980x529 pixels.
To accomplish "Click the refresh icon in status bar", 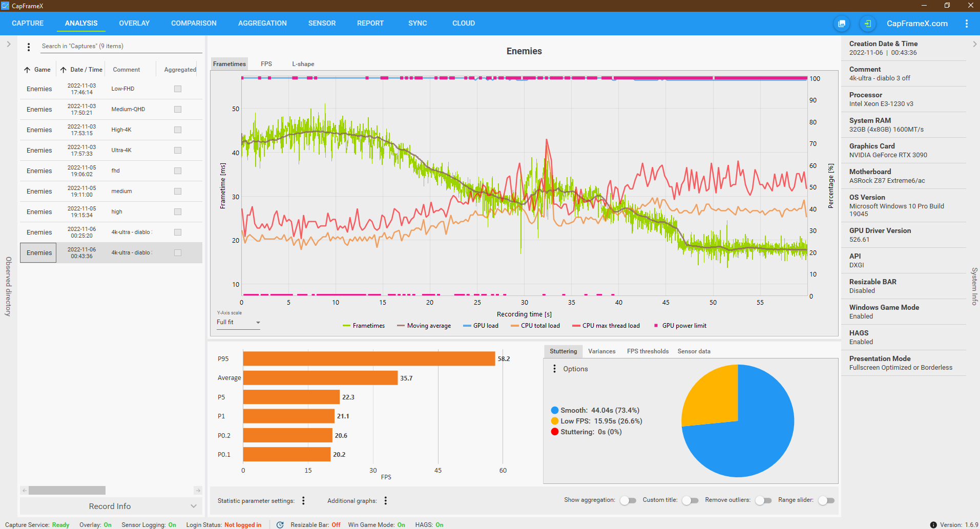I will tap(280, 525).
